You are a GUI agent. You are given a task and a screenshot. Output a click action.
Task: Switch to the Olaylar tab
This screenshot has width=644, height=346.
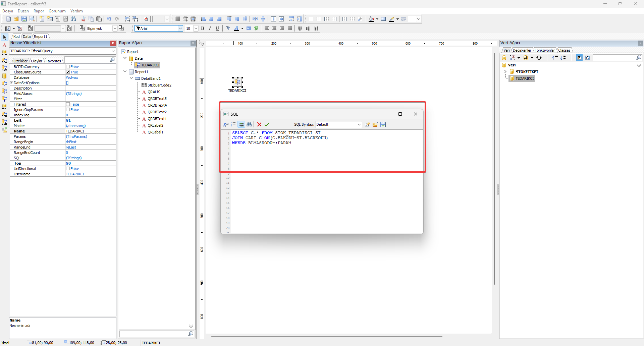coord(37,61)
